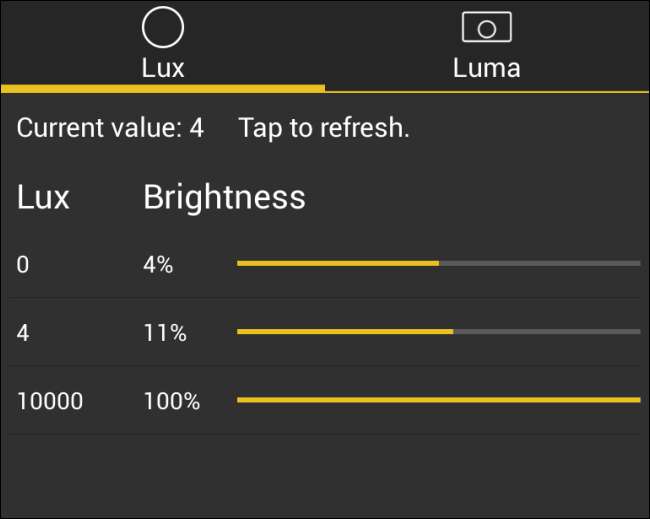Image resolution: width=650 pixels, height=519 pixels.
Task: Tap the Luma camera icon
Action: pos(486,28)
